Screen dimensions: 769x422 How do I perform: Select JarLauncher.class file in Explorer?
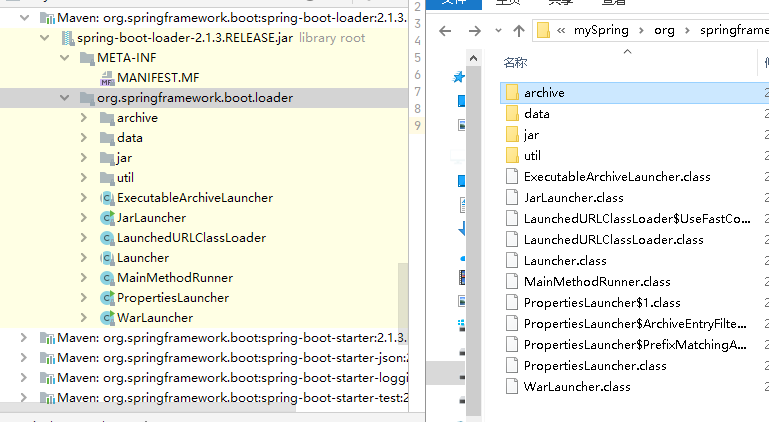[x=634, y=198]
